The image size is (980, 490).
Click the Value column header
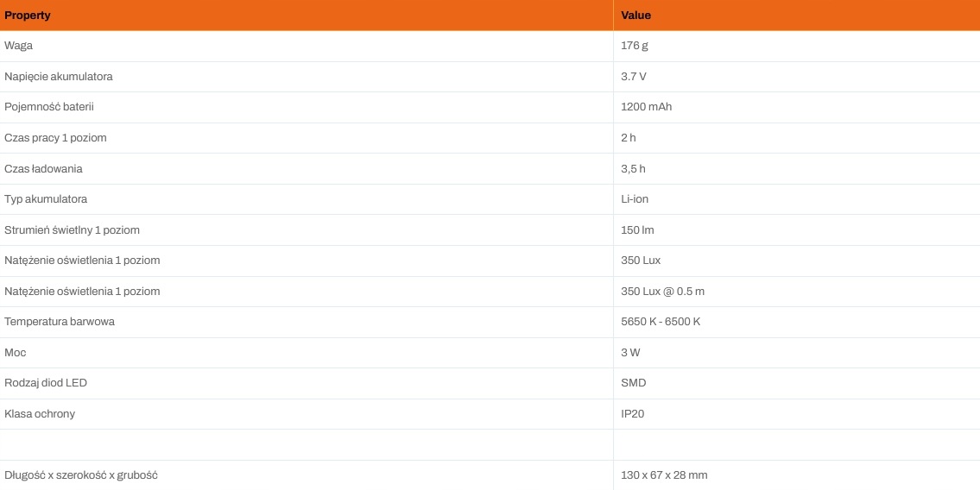tap(636, 16)
